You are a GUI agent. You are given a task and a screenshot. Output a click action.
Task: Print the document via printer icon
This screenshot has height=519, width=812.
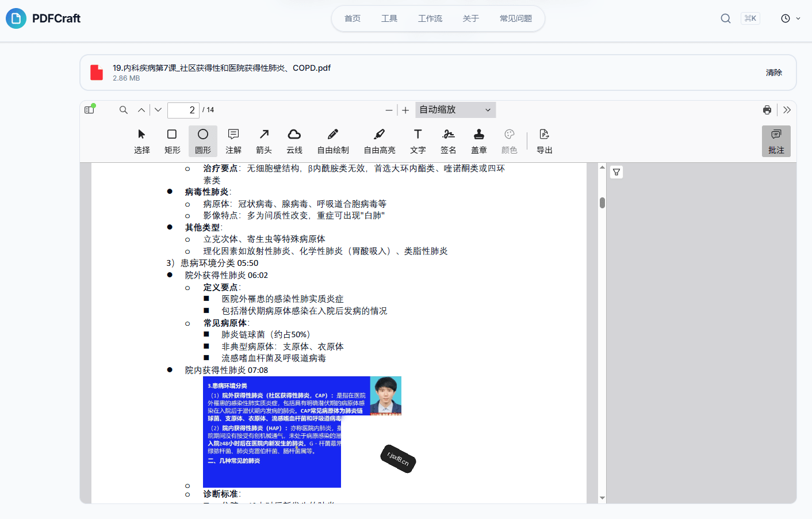click(767, 110)
